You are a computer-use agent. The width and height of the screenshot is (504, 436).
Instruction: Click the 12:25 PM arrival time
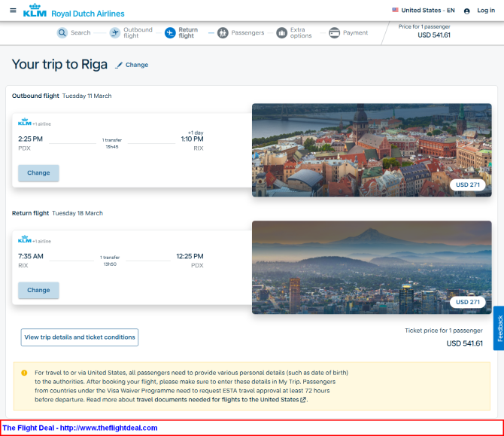point(190,256)
